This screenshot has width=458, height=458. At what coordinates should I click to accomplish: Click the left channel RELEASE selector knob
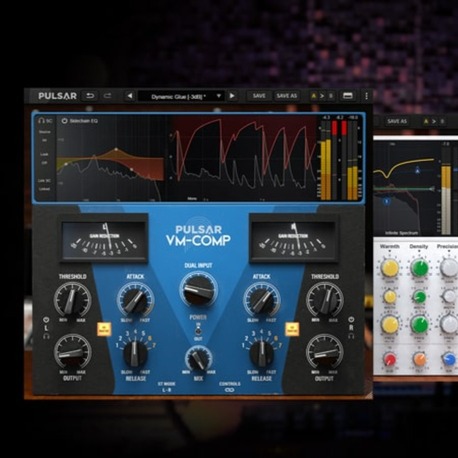(135, 353)
